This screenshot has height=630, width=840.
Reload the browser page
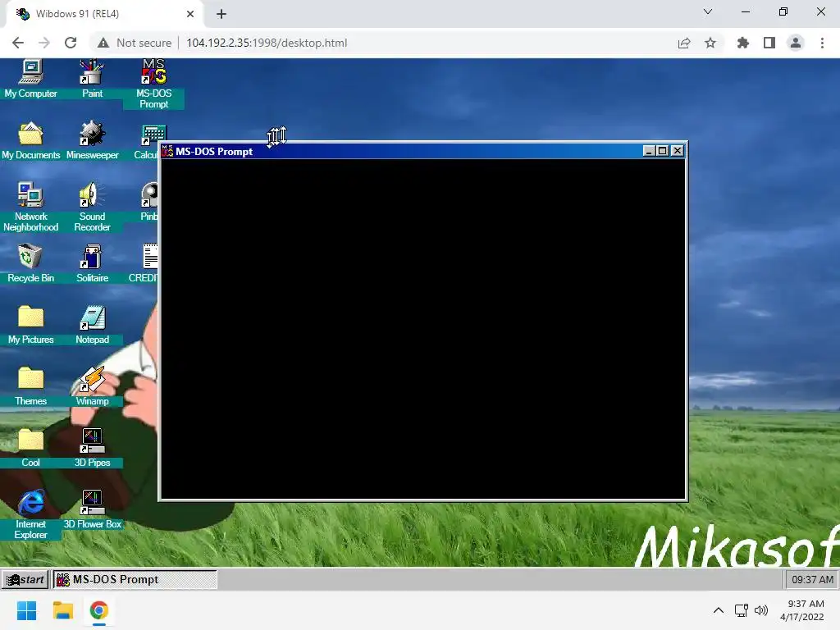point(71,43)
